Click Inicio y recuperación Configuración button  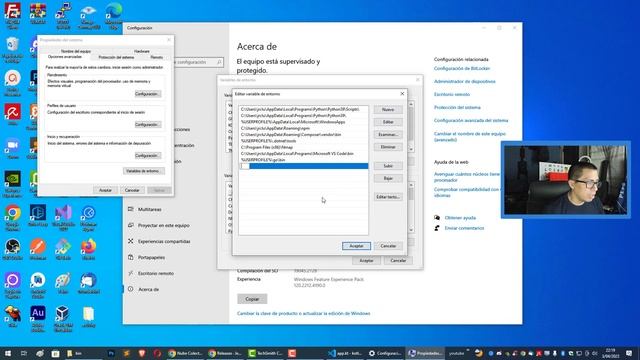147,156
